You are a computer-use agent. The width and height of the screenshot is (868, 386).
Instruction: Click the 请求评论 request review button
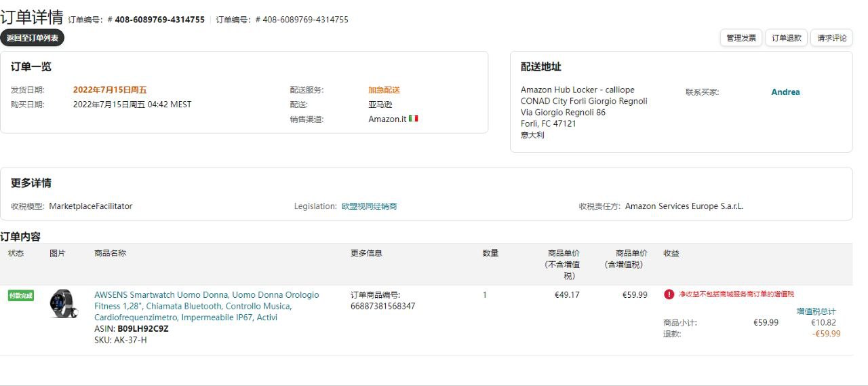[831, 38]
